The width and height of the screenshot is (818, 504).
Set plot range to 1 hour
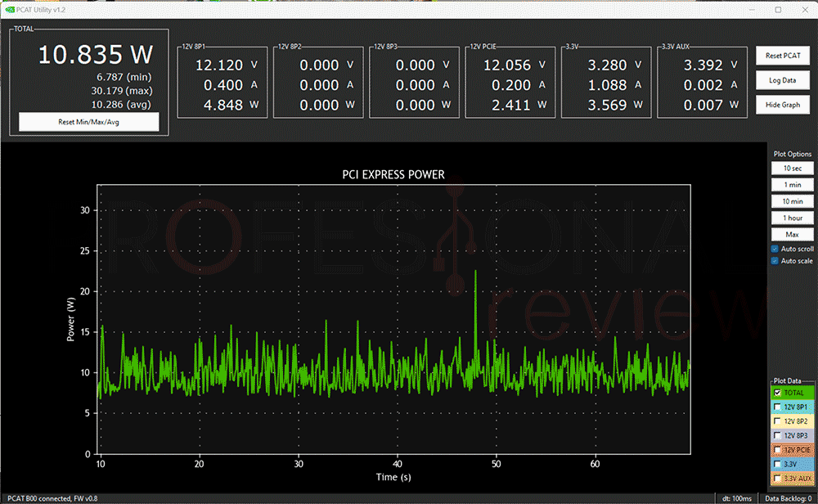[792, 218]
